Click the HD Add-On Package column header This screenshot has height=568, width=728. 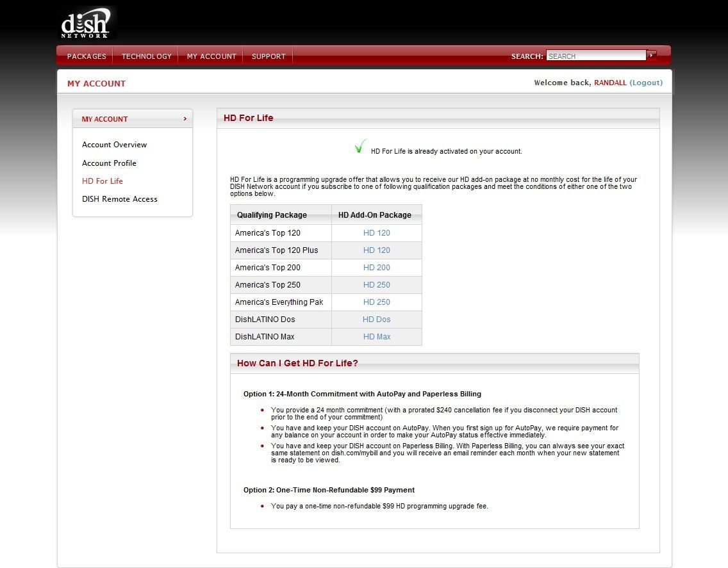coord(377,215)
